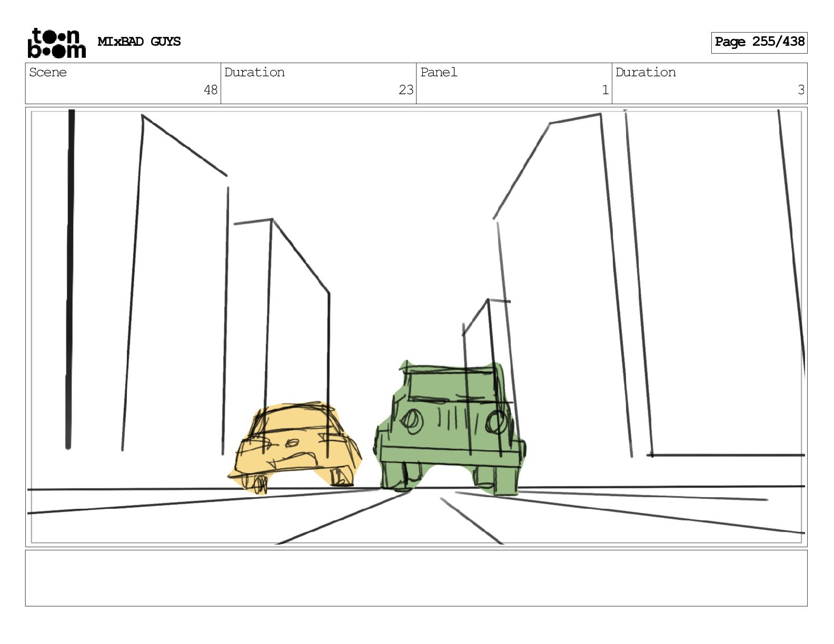Select the panel number 1
Screen dimensions: 834x644
[x=605, y=90]
